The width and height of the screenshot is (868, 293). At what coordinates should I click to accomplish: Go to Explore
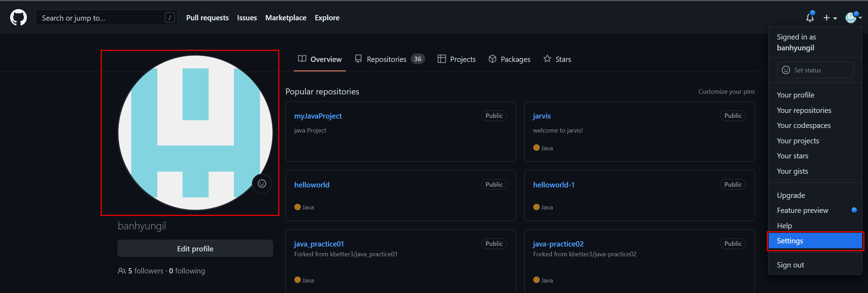pyautogui.click(x=327, y=18)
